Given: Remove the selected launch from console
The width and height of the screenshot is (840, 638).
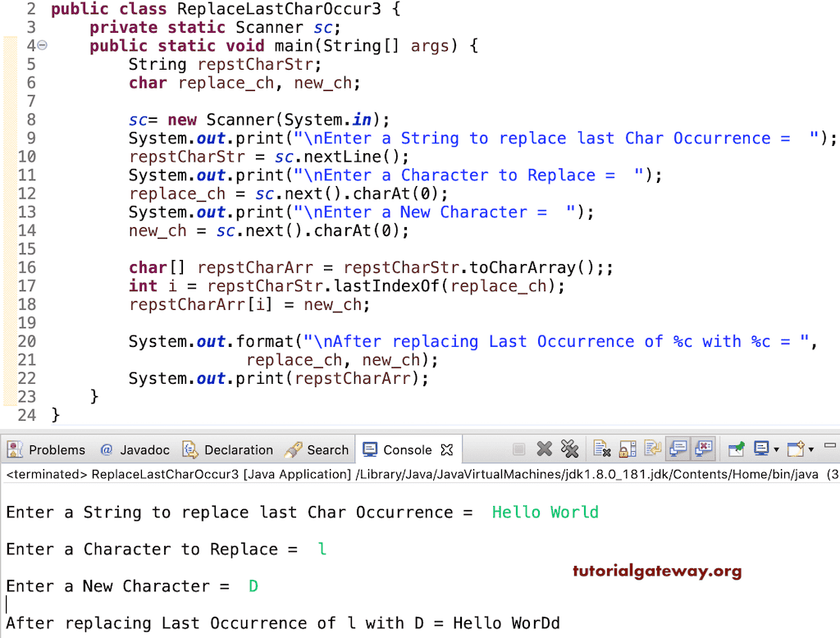Looking at the screenshot, I should click(544, 449).
